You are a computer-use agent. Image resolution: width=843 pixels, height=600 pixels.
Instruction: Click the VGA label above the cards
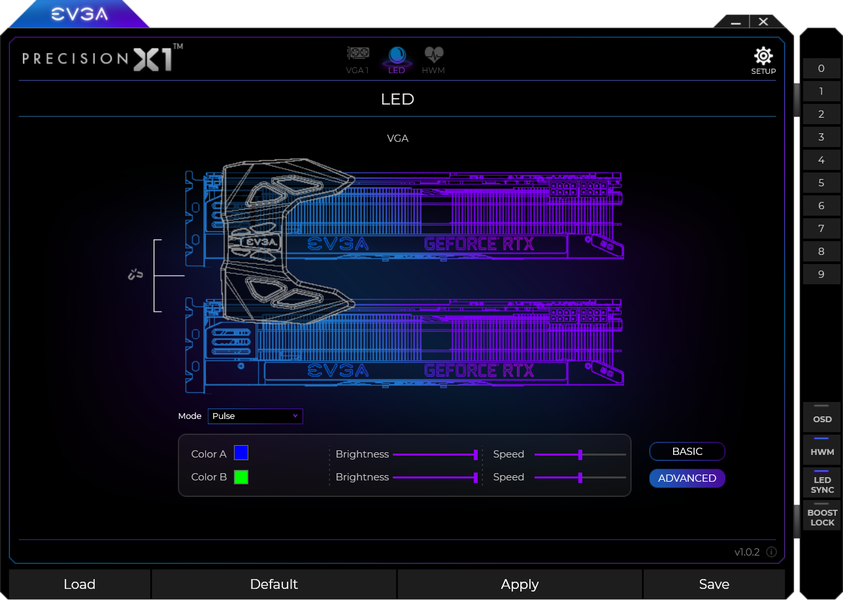[397, 138]
